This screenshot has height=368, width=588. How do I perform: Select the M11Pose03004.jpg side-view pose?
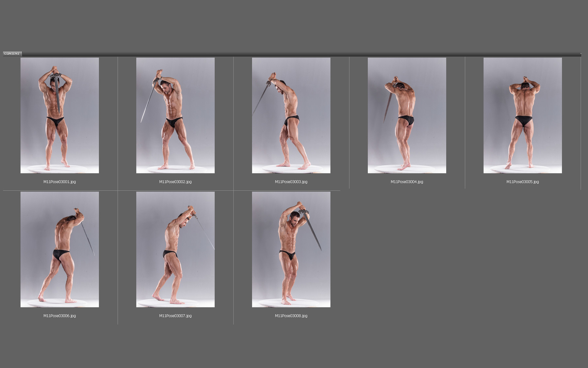coord(407,116)
